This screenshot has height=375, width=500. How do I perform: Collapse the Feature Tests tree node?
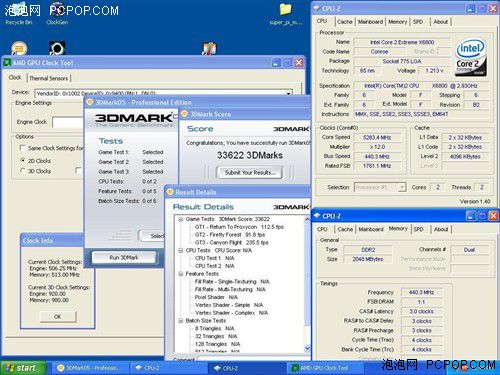click(181, 274)
